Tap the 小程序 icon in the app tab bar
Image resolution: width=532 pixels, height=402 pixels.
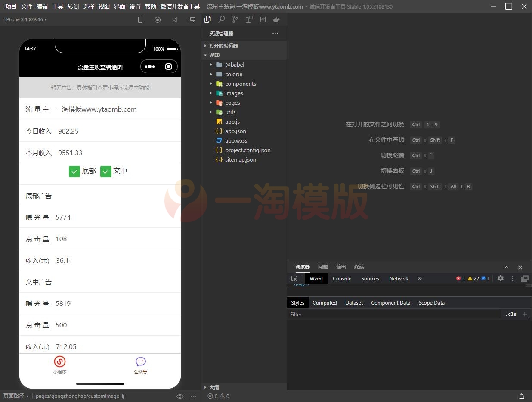point(60,362)
